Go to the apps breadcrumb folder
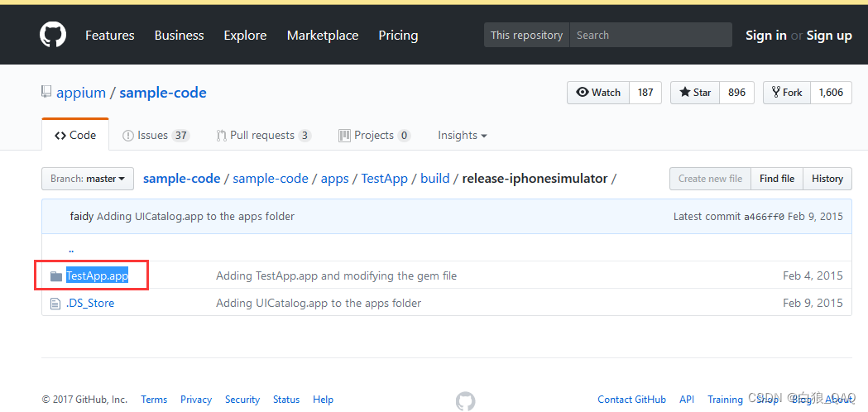This screenshot has width=868, height=412. pyautogui.click(x=335, y=179)
